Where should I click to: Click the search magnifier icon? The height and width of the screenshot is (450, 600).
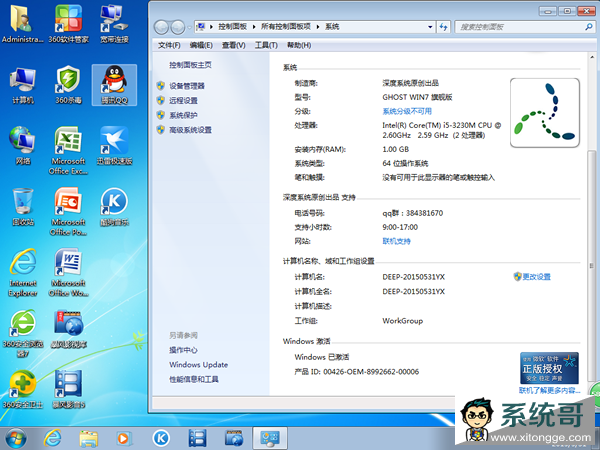589,27
